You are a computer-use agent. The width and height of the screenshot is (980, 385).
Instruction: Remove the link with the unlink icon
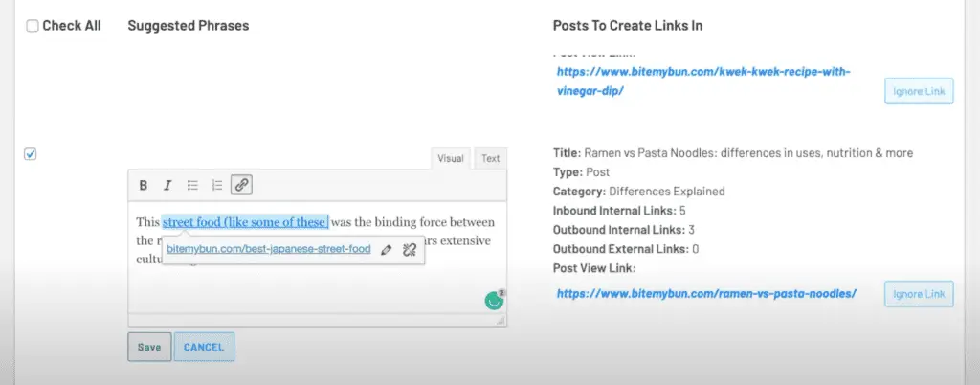point(410,250)
